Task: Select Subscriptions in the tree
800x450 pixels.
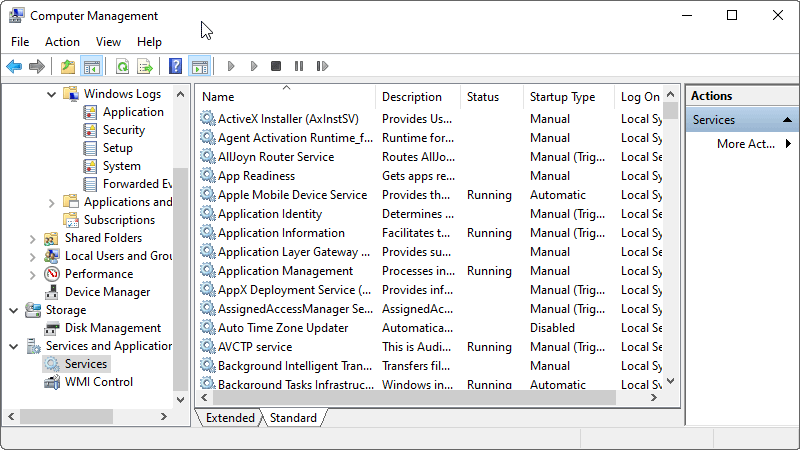Action: tap(119, 220)
